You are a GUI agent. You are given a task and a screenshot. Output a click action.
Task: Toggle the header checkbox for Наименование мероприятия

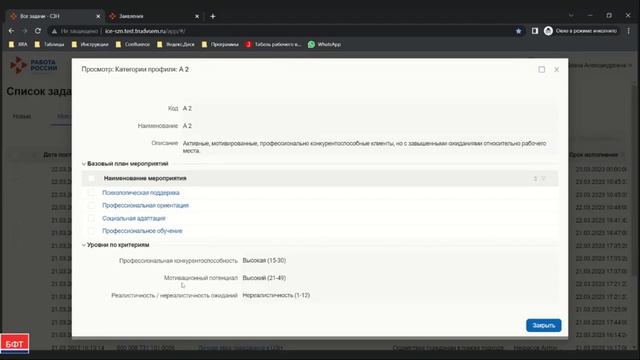coord(91,178)
